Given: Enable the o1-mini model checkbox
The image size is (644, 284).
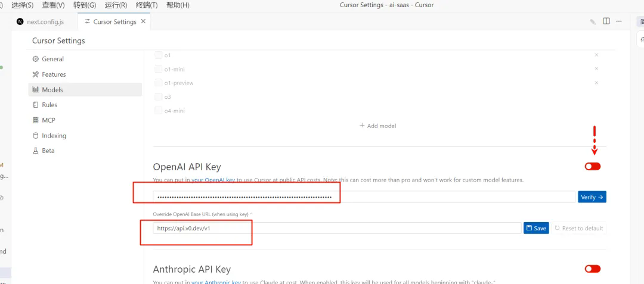Looking at the screenshot, I should point(158,69).
